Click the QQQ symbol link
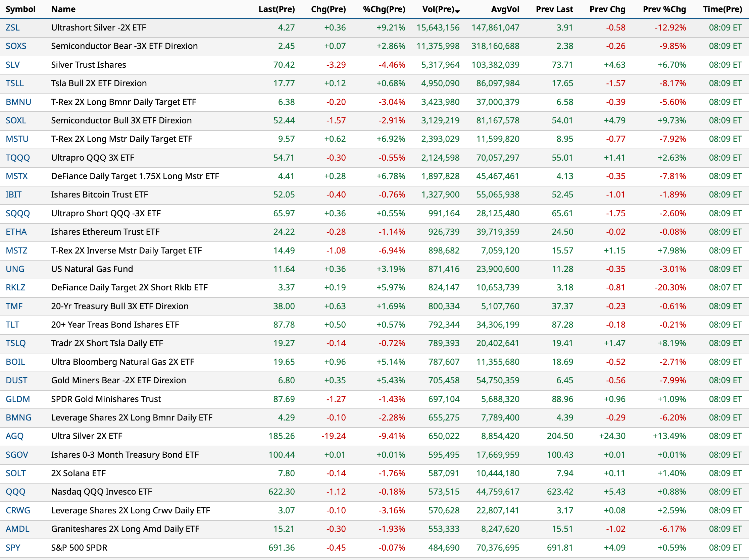This screenshot has width=749, height=560. pyautogui.click(x=15, y=492)
